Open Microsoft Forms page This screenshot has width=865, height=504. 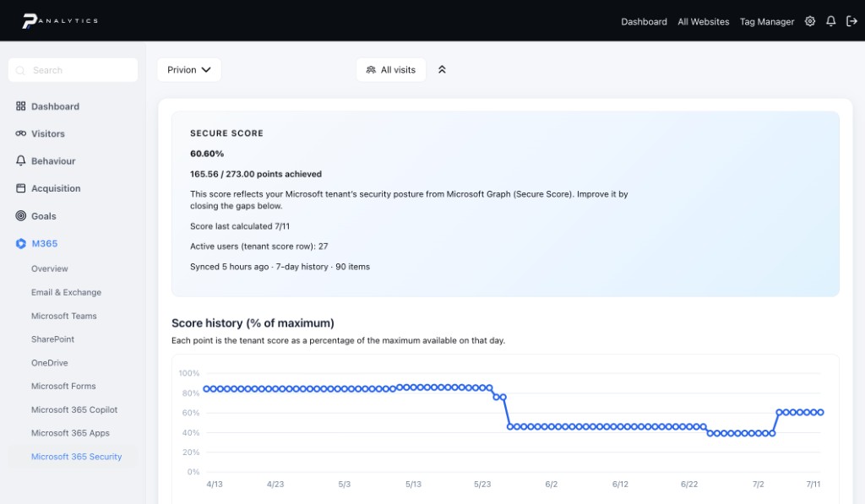click(63, 386)
